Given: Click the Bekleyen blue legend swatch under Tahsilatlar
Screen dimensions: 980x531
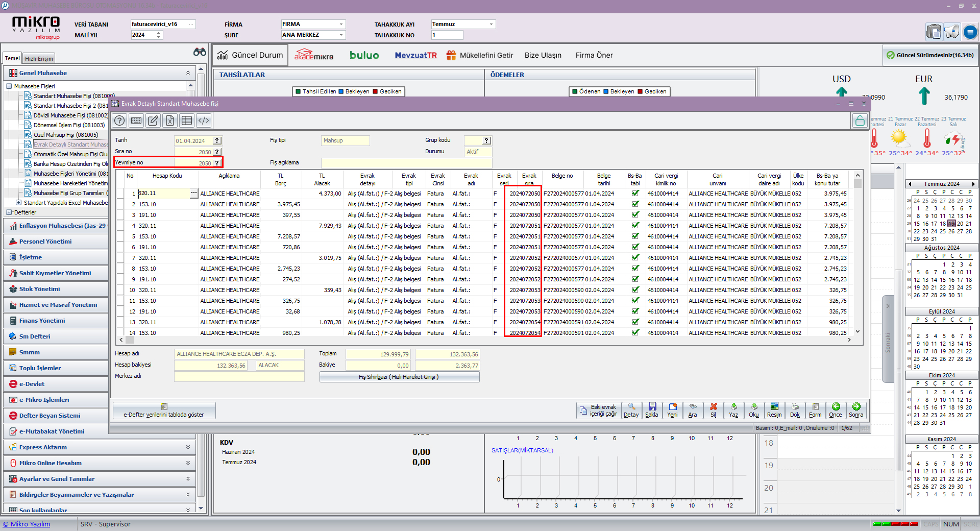Looking at the screenshot, I should point(341,92).
